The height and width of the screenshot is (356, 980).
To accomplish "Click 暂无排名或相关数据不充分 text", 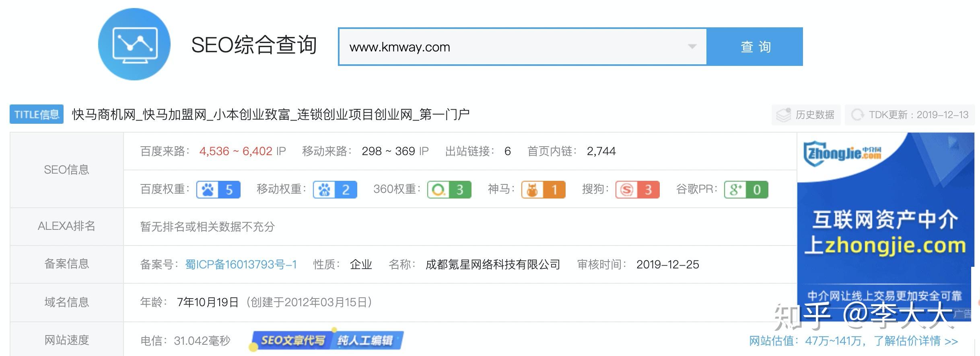I will point(208,227).
